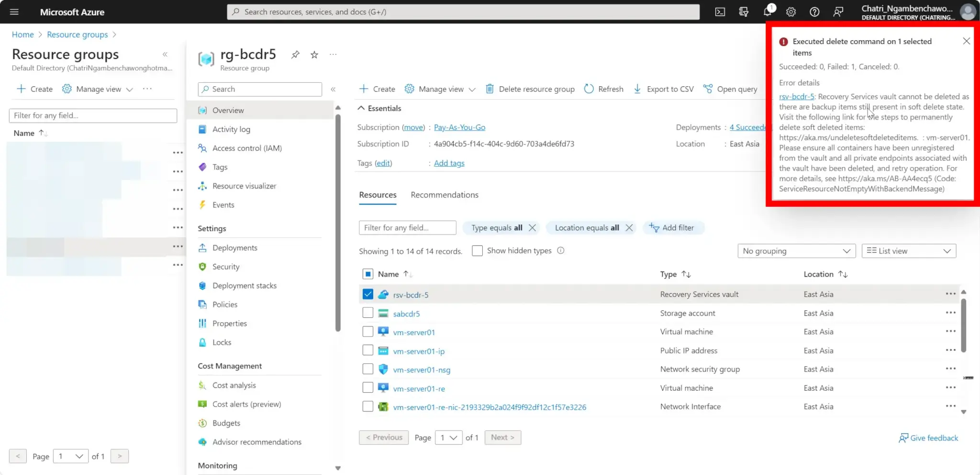Open the Directories and subscriptions filter icon

click(744, 12)
